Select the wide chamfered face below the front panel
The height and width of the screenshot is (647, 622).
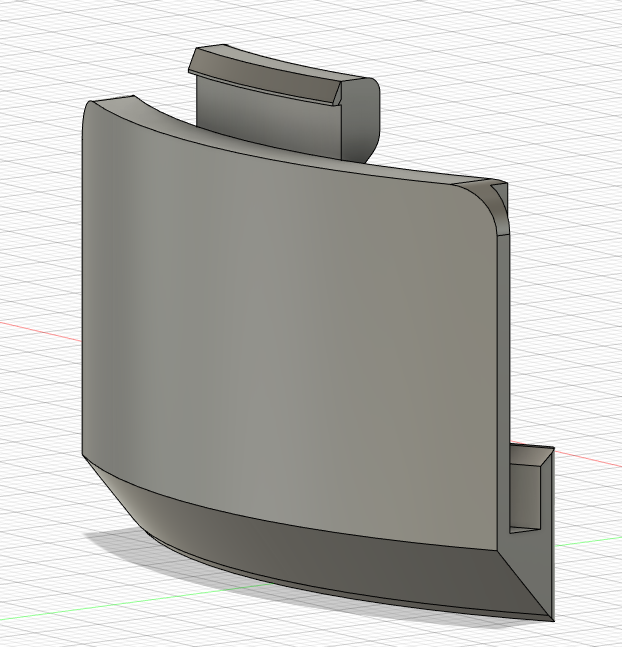point(314,549)
